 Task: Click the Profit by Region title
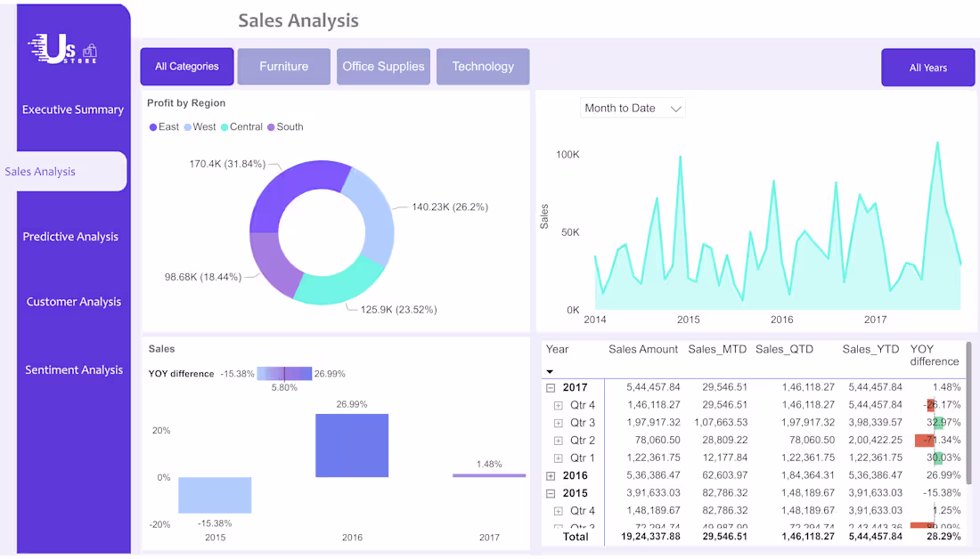pyautogui.click(x=186, y=103)
